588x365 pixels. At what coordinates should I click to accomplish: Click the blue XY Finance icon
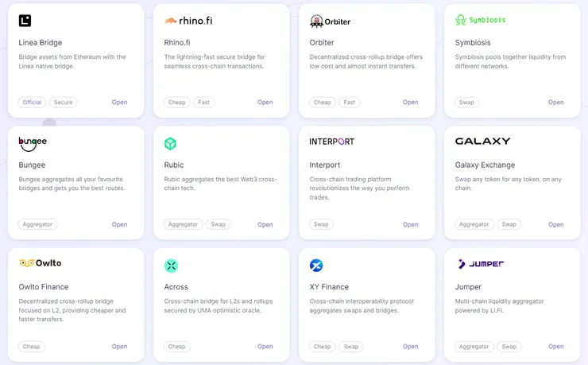click(316, 265)
